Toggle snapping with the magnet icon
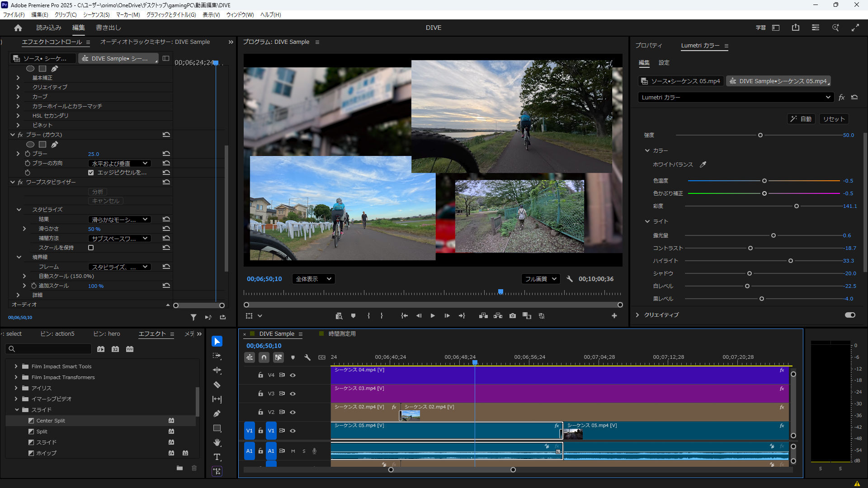This screenshot has width=868, height=488. pos(264,357)
